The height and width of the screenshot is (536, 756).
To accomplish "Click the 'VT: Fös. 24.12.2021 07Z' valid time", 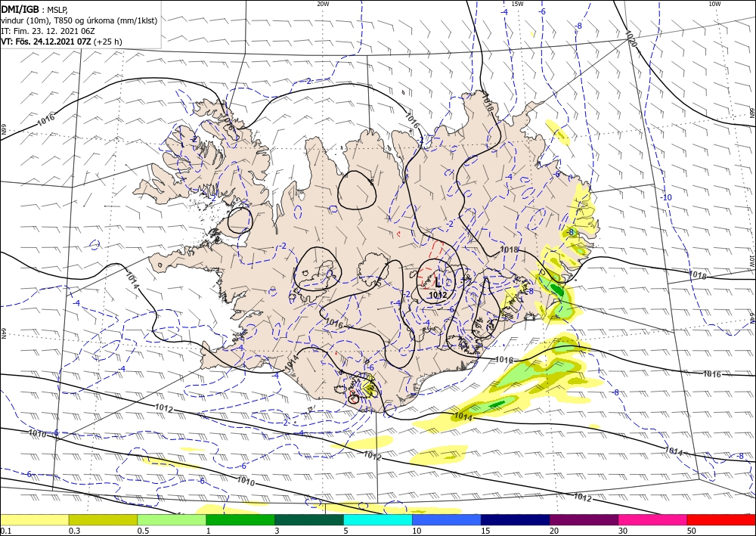I will 46,42.
